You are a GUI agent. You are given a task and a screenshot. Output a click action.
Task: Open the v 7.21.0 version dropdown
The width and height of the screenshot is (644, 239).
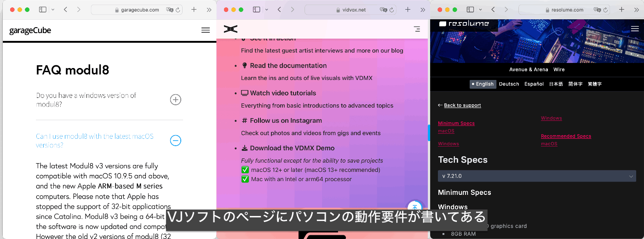click(x=537, y=176)
